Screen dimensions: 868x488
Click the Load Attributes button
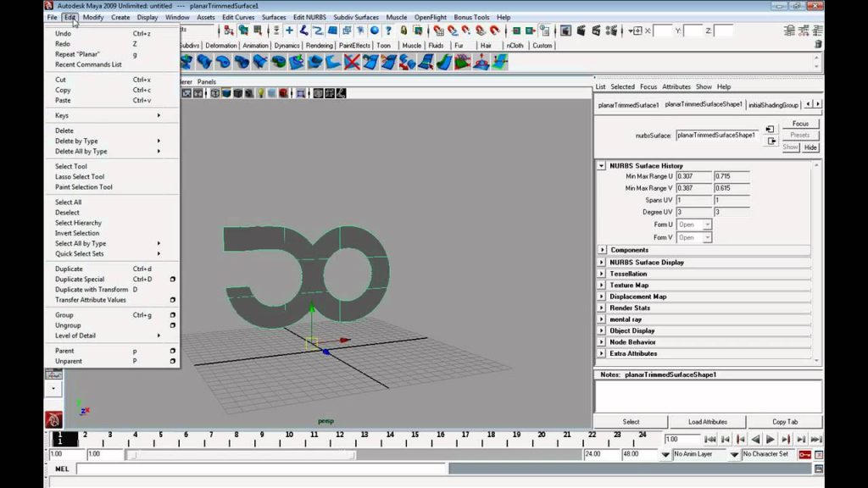[708, 422]
